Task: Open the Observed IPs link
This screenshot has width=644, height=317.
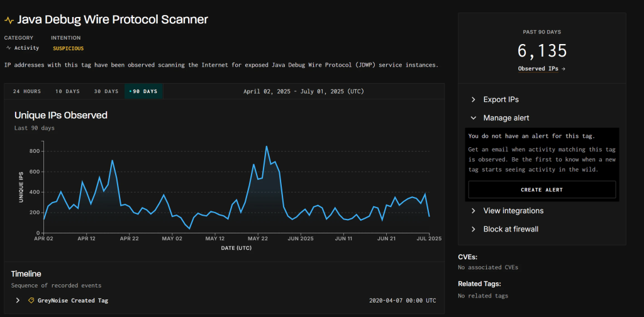Action: click(538, 69)
